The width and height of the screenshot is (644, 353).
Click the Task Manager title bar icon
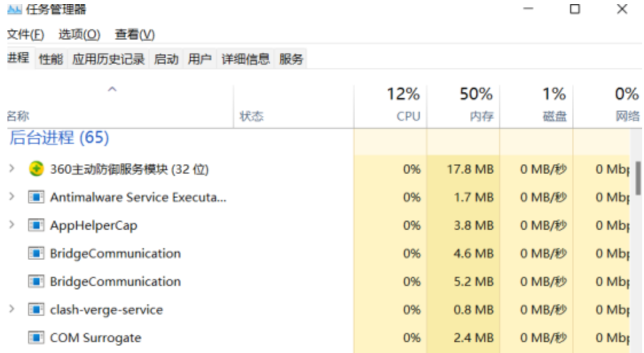coord(14,9)
